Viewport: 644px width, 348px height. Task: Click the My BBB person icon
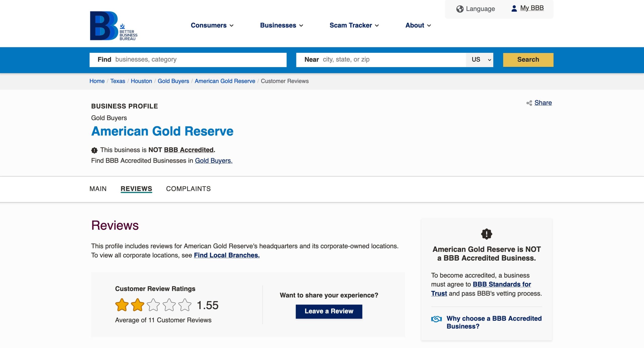514,8
